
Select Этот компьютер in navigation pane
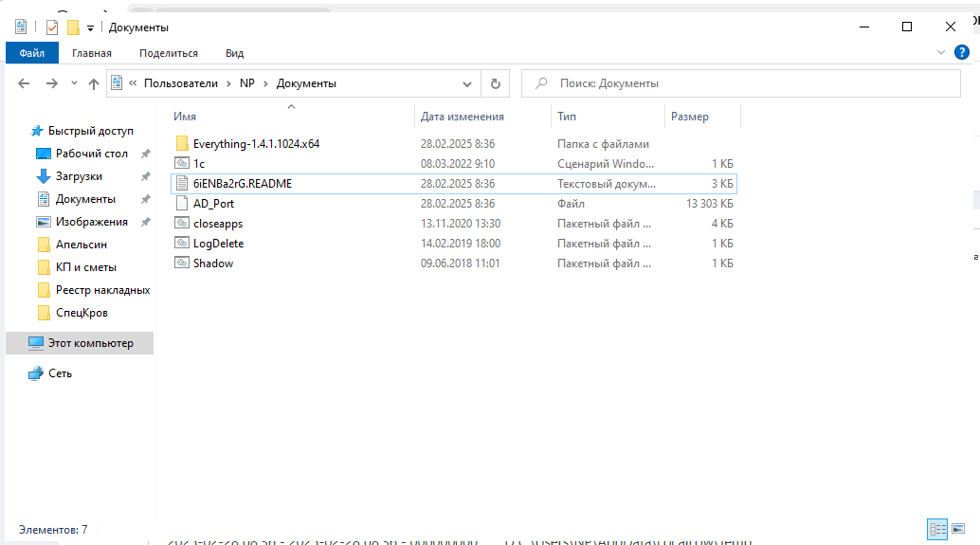click(90, 343)
